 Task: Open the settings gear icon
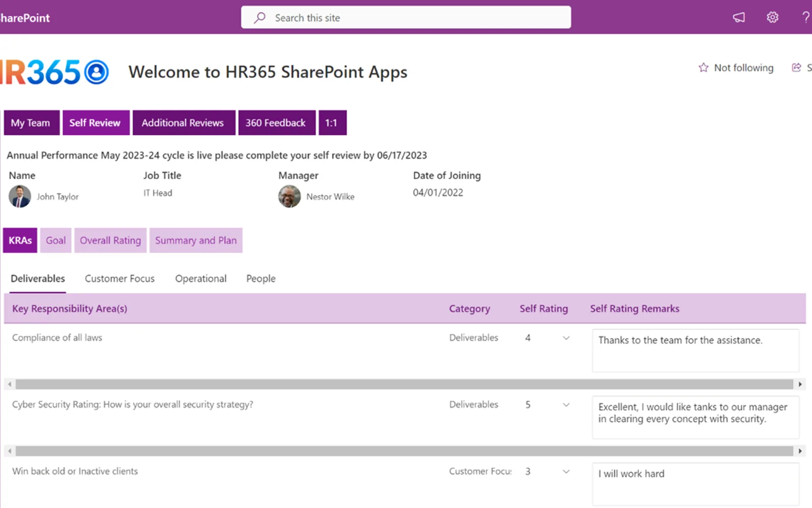pyautogui.click(x=772, y=17)
